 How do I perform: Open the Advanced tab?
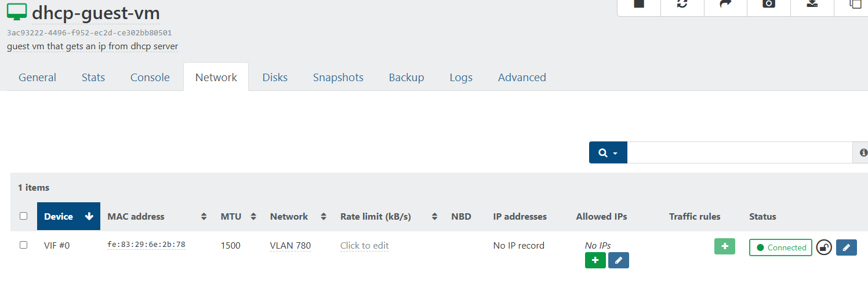pyautogui.click(x=522, y=77)
